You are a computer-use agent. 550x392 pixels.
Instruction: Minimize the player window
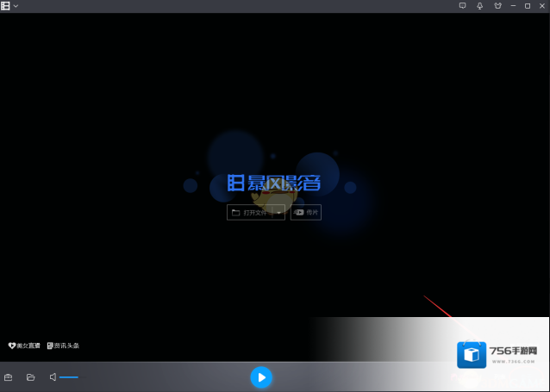[513, 6]
